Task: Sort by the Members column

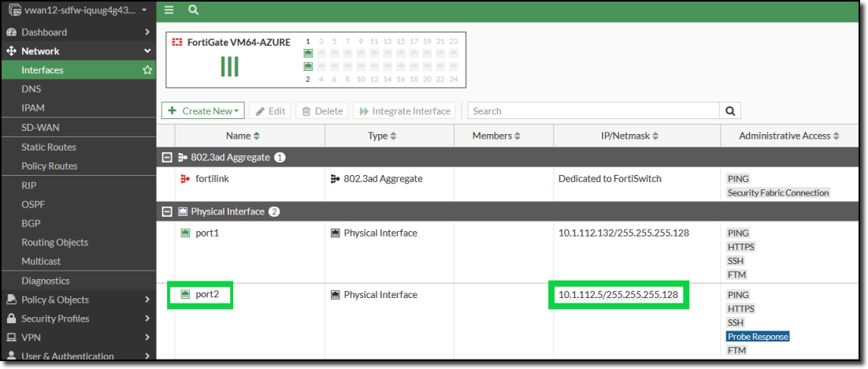Action: (x=496, y=136)
